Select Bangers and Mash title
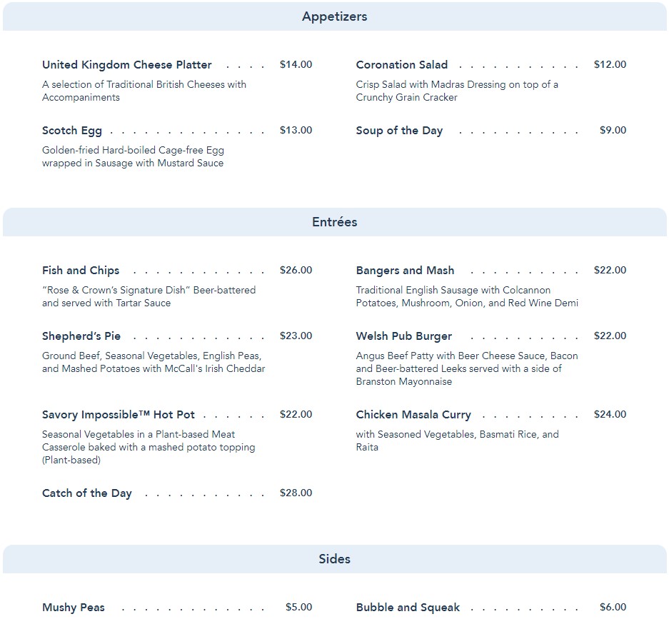Viewport: 669px width, 644px height. [x=405, y=271]
